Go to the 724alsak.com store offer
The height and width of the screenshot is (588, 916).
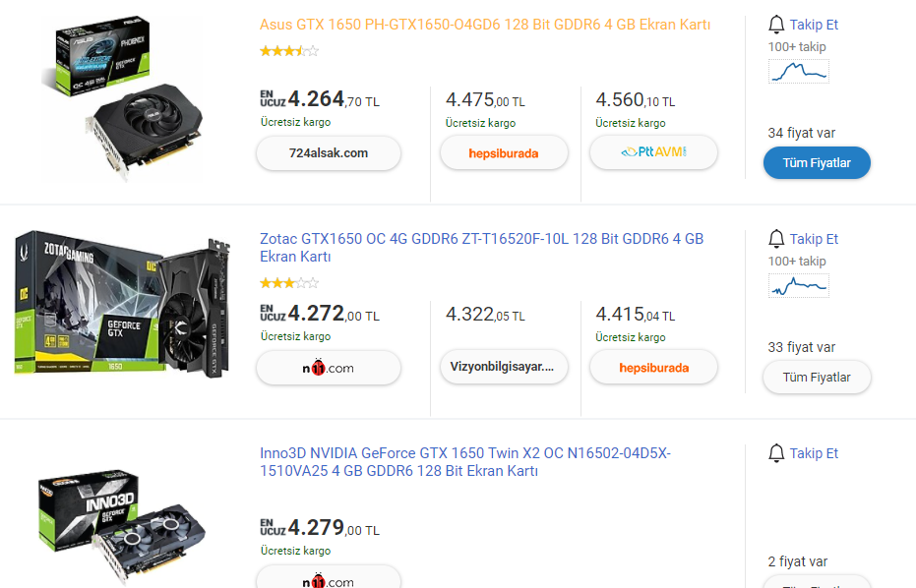click(329, 153)
